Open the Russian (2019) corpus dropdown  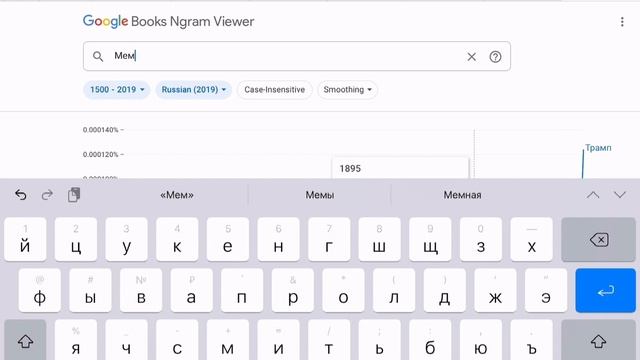193,90
